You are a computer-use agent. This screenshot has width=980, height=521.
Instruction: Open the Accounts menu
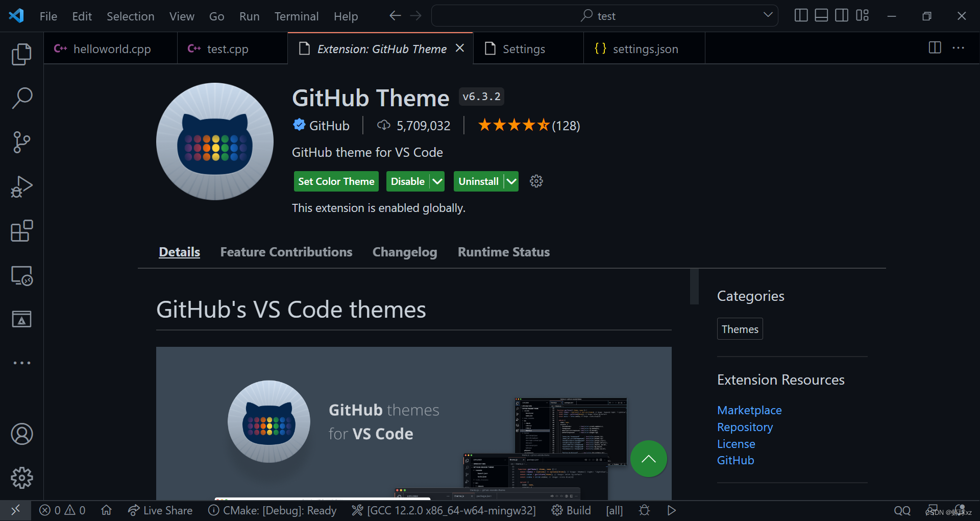21,434
